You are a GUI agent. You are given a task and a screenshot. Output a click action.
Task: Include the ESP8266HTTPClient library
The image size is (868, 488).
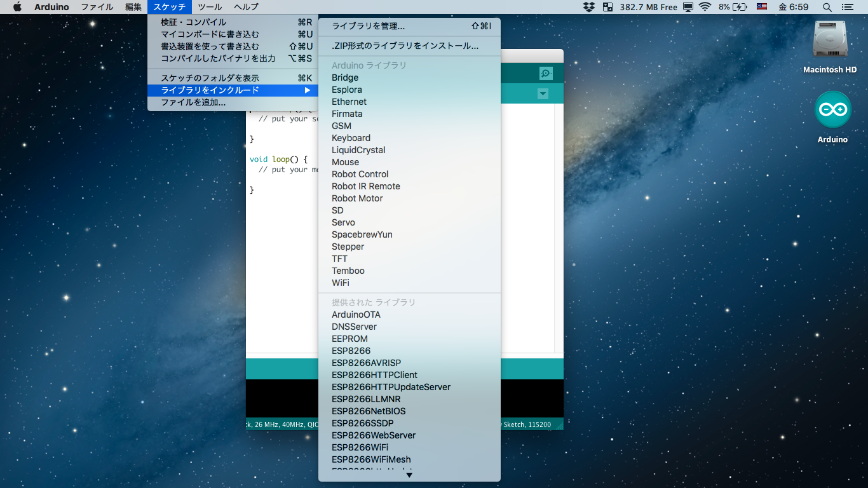click(409, 375)
